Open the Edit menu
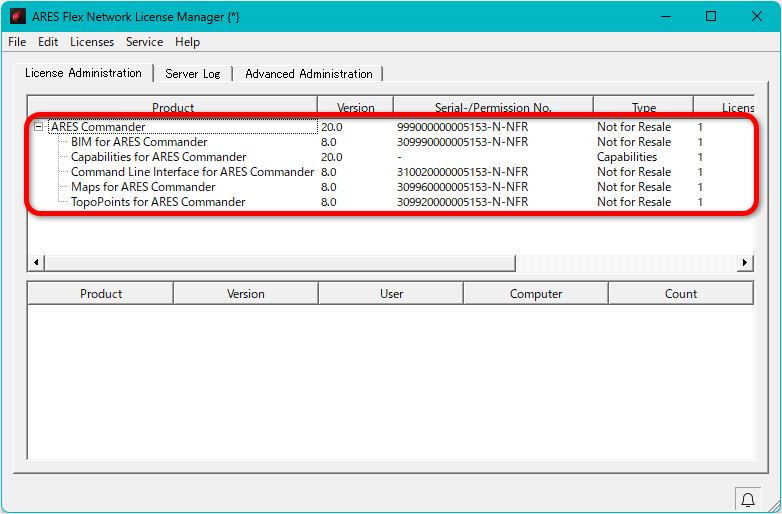 coord(48,42)
